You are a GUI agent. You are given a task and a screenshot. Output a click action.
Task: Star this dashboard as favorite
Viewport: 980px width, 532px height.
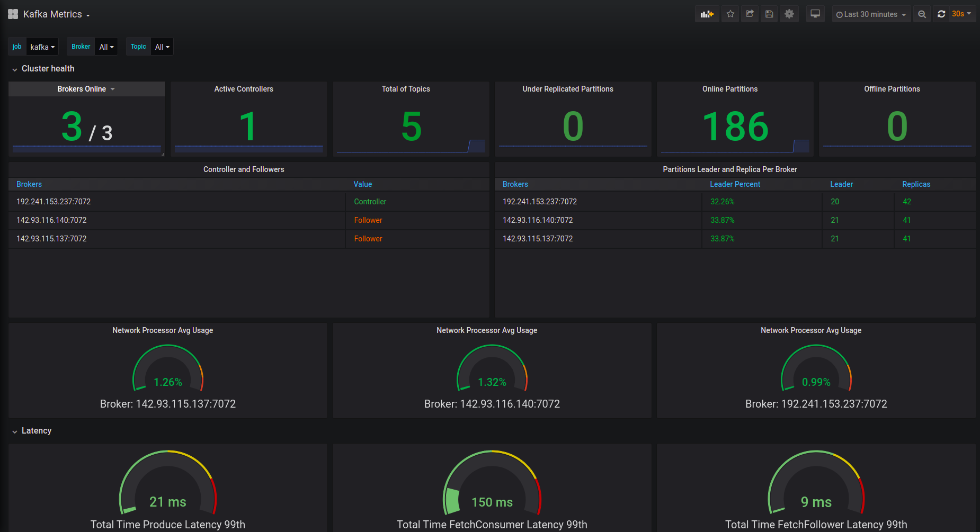[730, 14]
